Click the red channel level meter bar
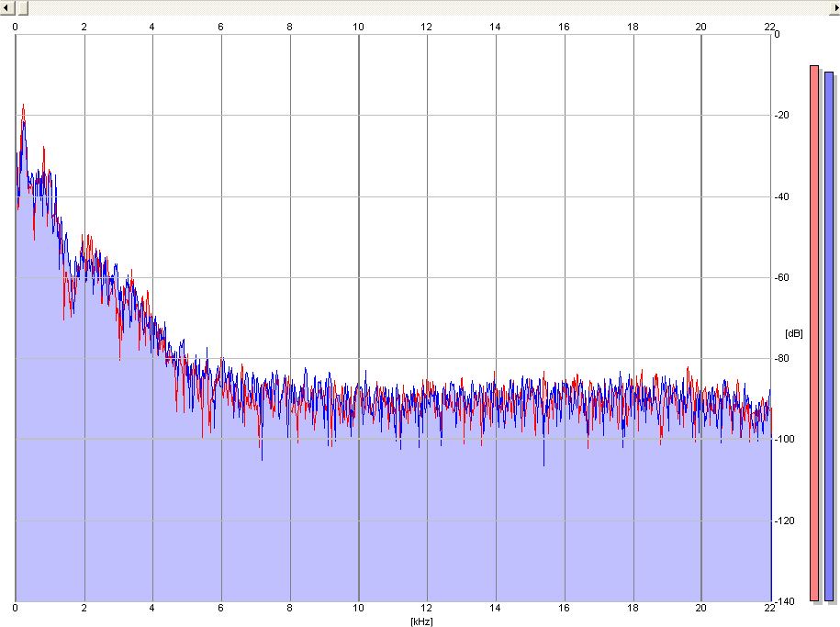The width and height of the screenshot is (840, 627). (x=814, y=333)
